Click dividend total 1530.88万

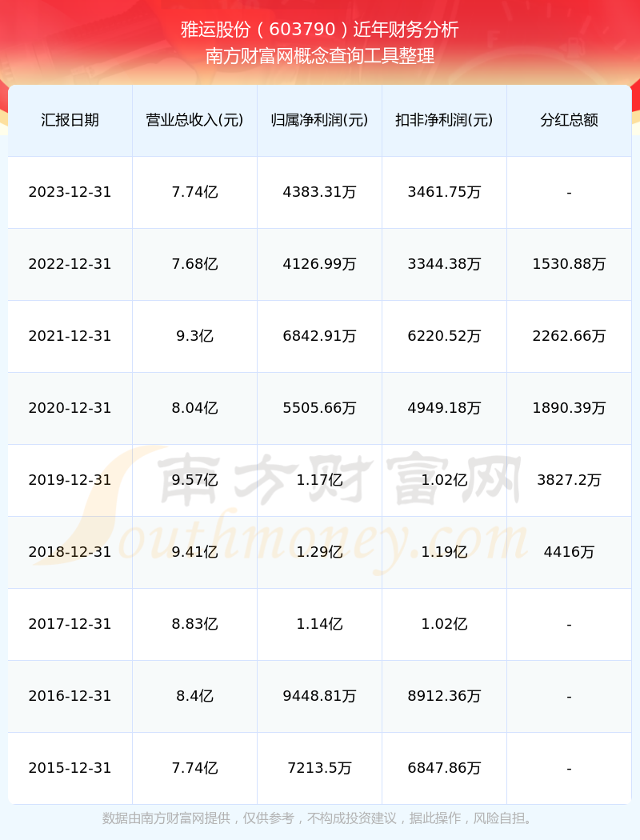(570, 264)
